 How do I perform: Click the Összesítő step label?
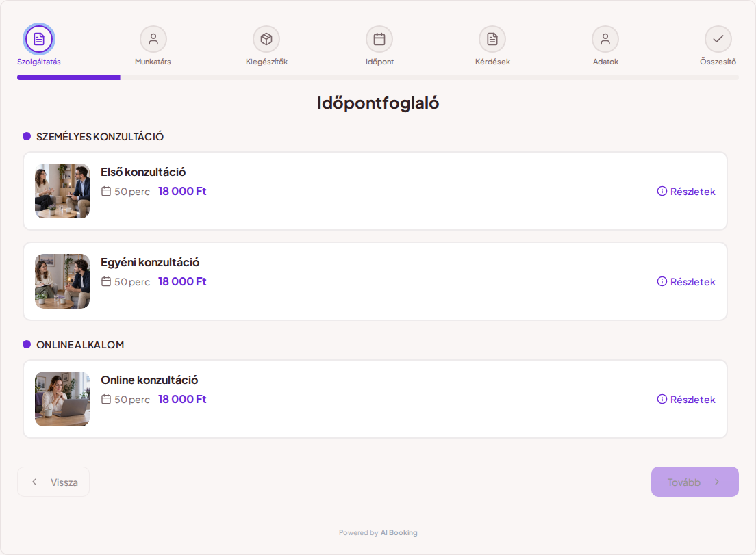718,62
